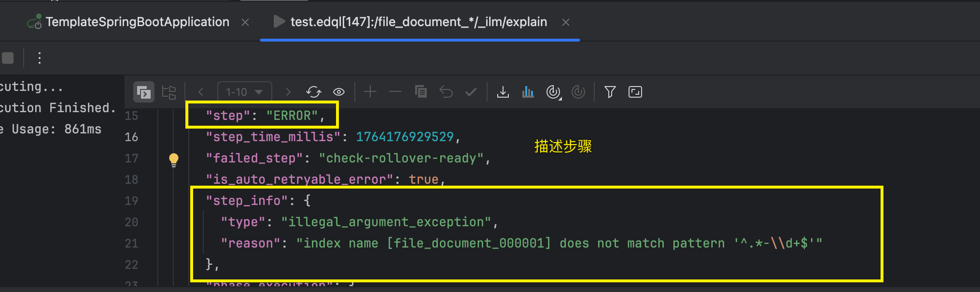Click the index name reason message text
This screenshot has width=980, height=292.
pos(559,243)
